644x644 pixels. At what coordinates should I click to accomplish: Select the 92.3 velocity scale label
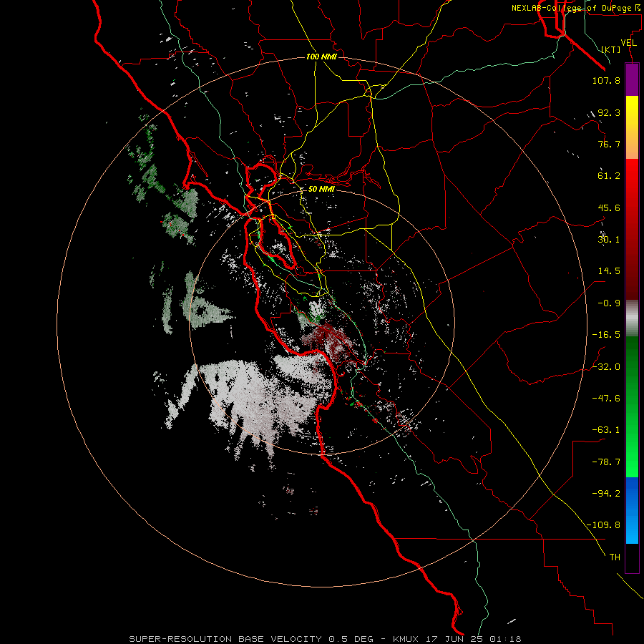(609, 112)
